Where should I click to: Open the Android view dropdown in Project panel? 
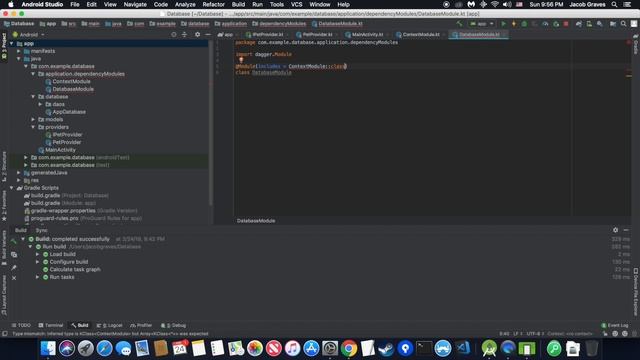[x=29, y=35]
